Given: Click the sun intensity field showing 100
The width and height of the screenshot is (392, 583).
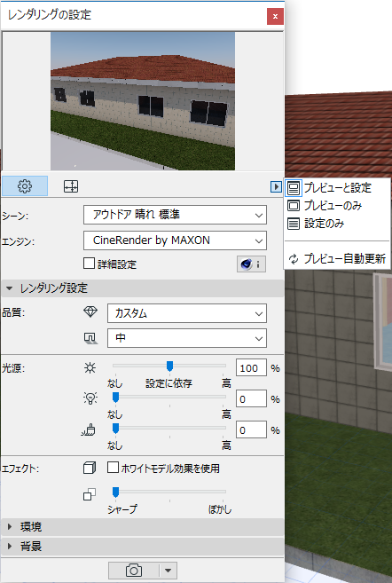Looking at the screenshot, I should (x=251, y=368).
